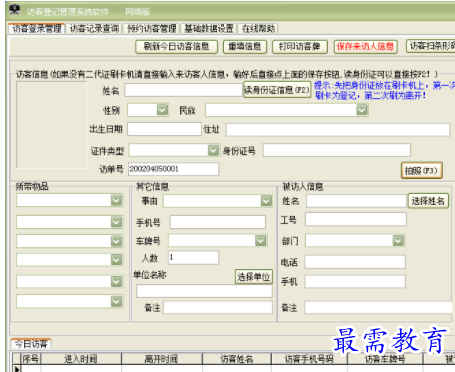Open the second 所带物品 dropdown
The width and height of the screenshot is (455, 372).
coord(116,222)
